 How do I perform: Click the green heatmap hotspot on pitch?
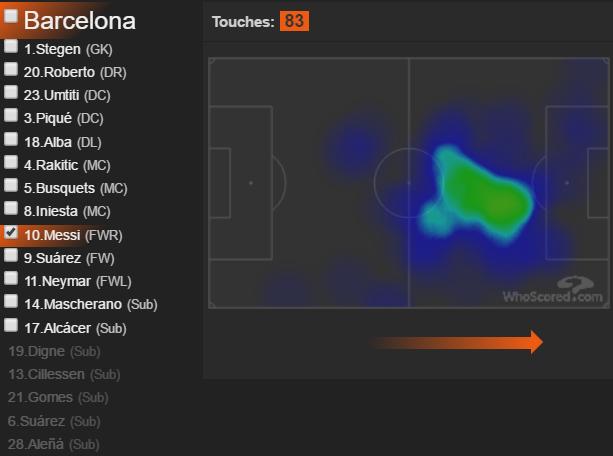[x=485, y=194]
